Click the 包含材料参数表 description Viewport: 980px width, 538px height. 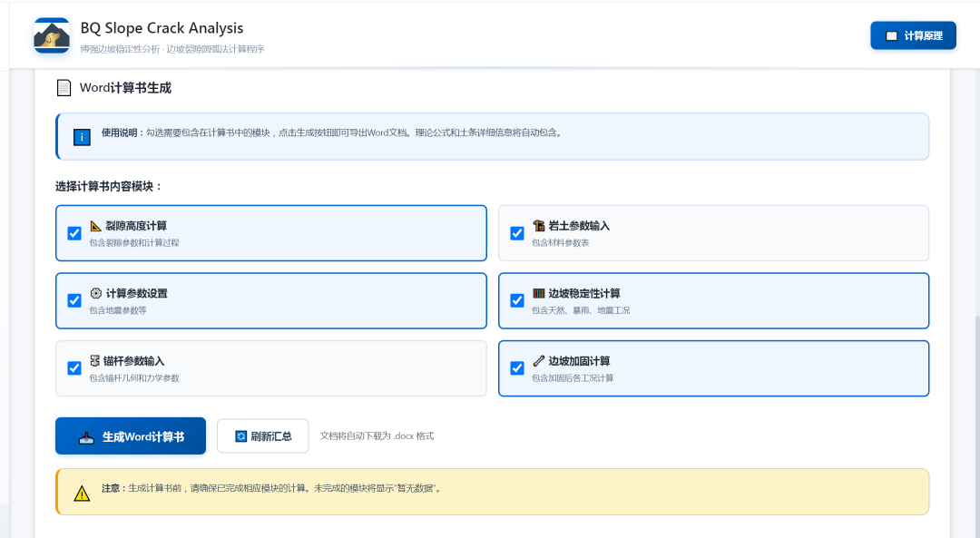(x=561, y=243)
